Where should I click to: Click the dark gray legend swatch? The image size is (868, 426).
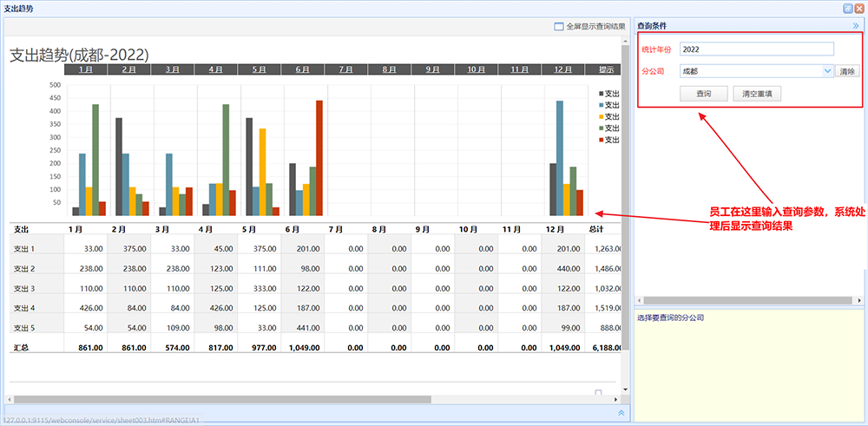click(x=601, y=94)
